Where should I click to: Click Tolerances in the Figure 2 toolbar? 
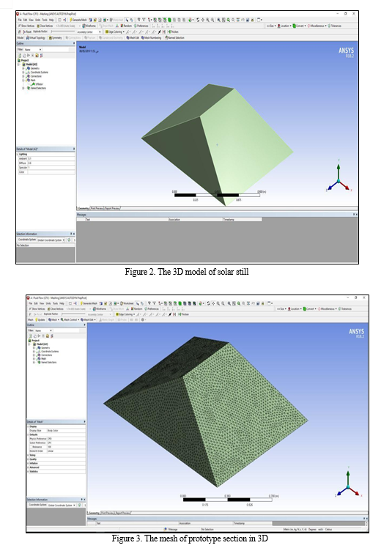pos(335,26)
